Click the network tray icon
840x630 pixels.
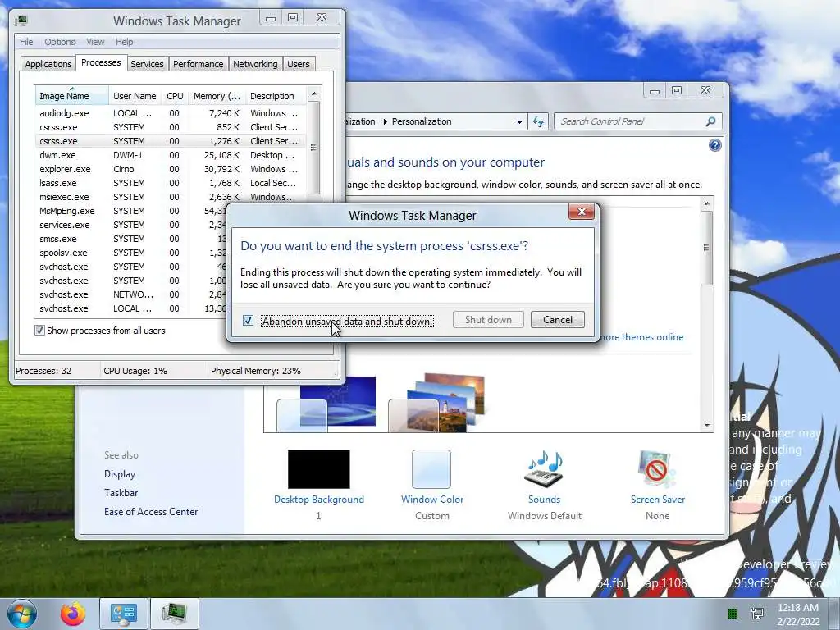click(x=757, y=614)
